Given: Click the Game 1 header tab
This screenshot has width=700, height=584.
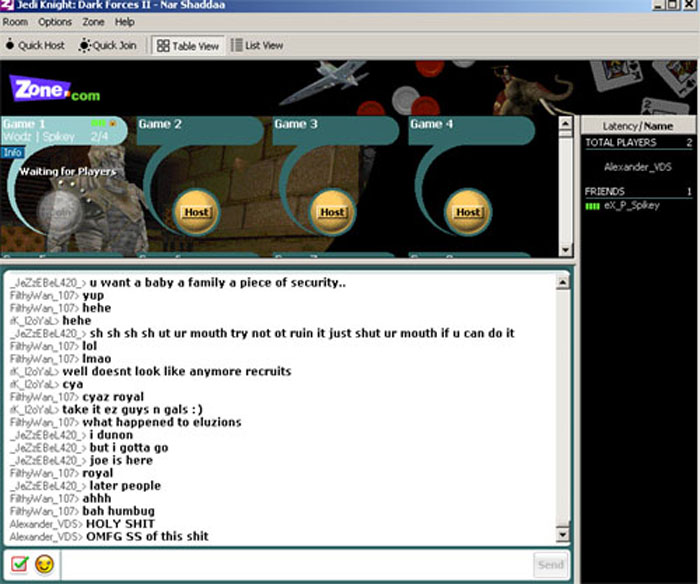Looking at the screenshot, I should pos(63,130).
